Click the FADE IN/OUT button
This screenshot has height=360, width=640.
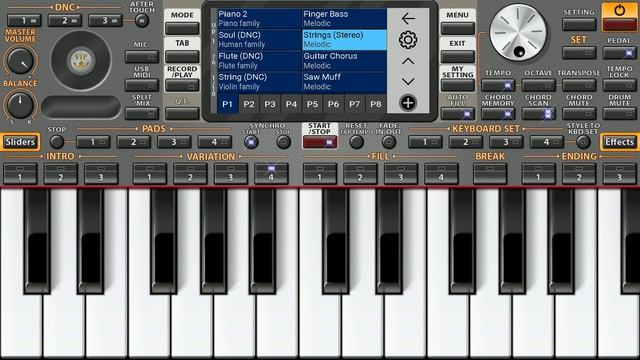click(x=389, y=142)
